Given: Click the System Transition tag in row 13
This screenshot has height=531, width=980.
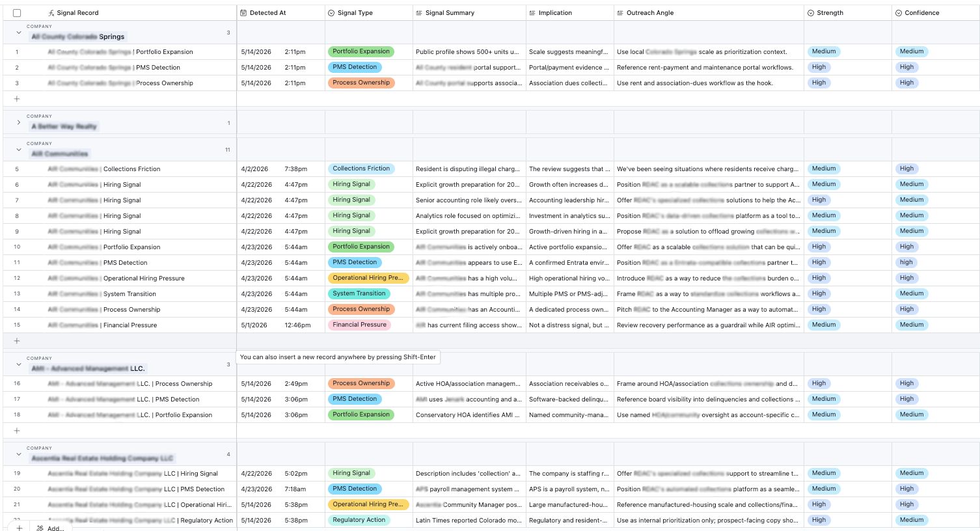Looking at the screenshot, I should pyautogui.click(x=359, y=293).
